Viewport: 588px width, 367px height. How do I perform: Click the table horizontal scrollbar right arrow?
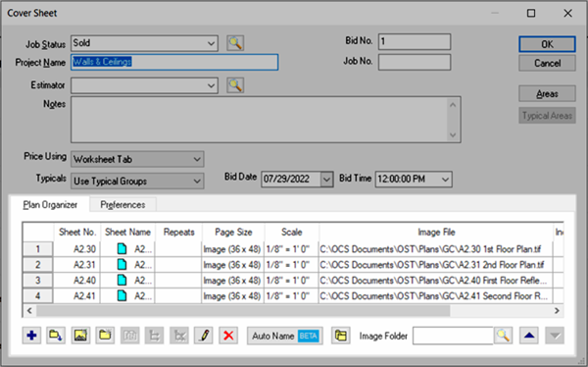[557, 311]
